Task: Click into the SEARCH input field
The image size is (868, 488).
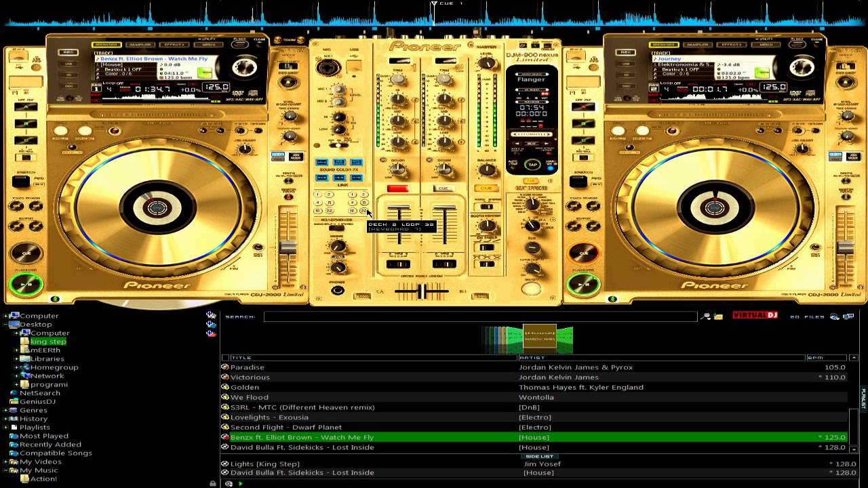Action: (480, 317)
